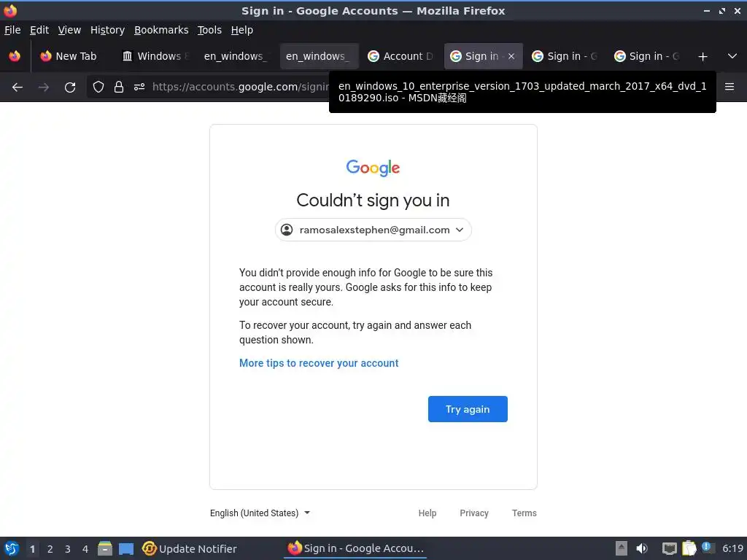This screenshot has width=747, height=560.
Task: Switch to the first en_windows_ tab
Action: coord(236,56)
